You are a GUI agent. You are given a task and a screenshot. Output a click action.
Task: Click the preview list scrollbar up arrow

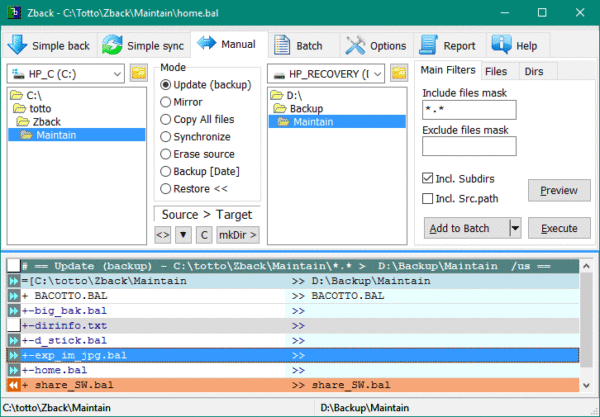pyautogui.click(x=586, y=266)
